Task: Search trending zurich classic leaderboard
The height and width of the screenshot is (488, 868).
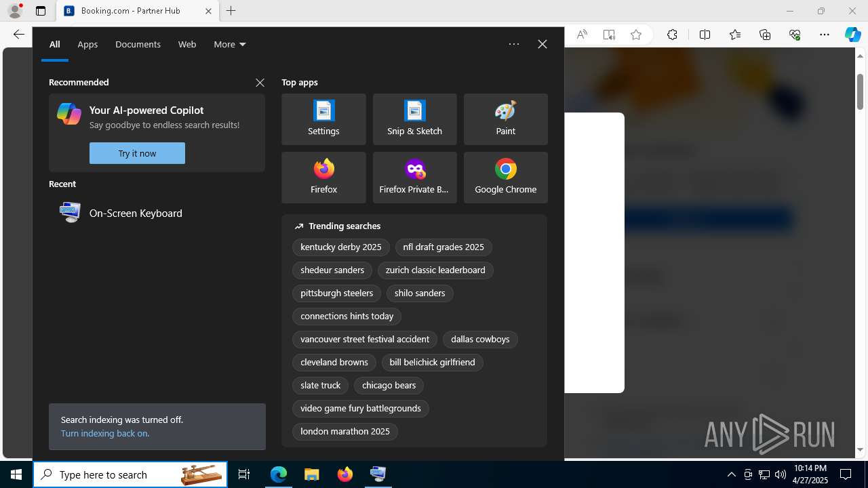Action: tap(435, 270)
